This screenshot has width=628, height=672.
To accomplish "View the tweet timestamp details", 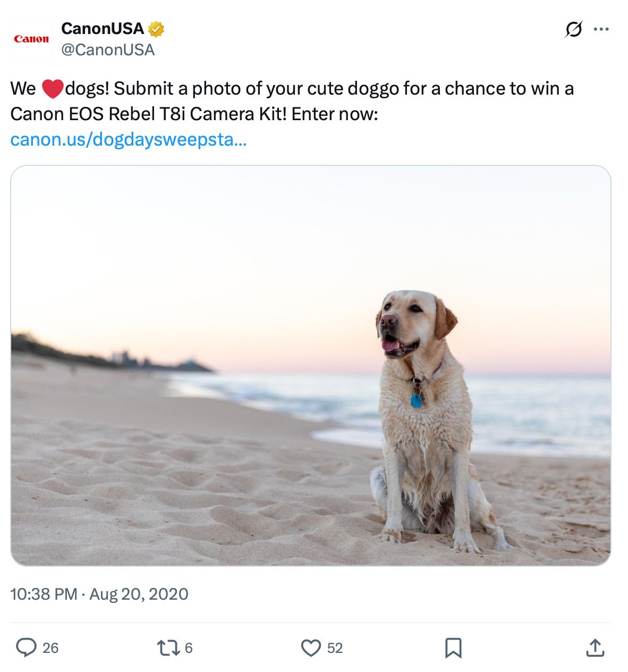I will [x=98, y=594].
